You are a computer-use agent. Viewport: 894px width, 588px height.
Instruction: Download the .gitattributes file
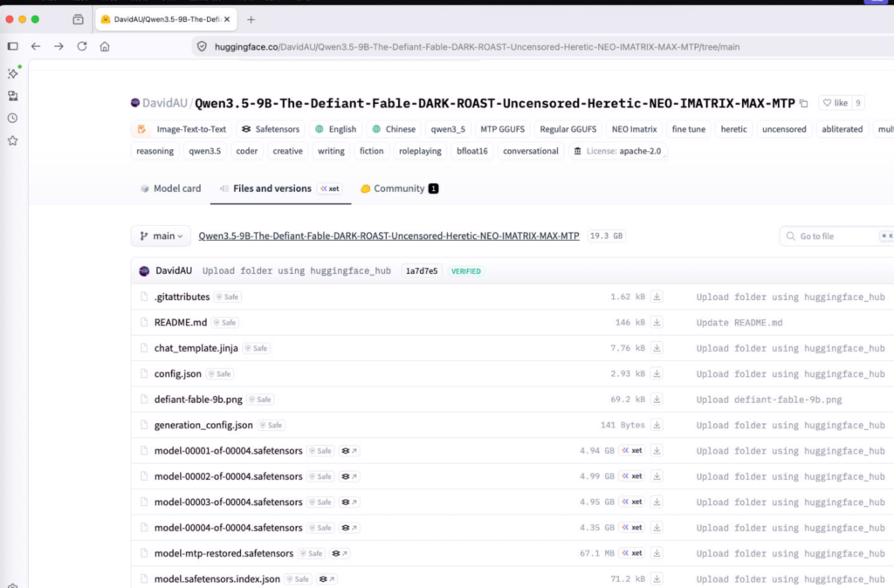(x=657, y=297)
